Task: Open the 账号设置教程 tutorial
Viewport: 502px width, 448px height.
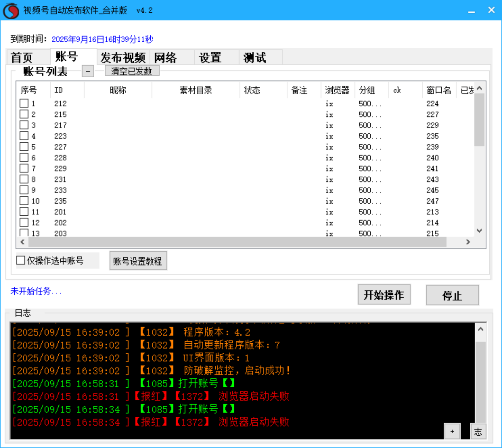Action: click(138, 261)
